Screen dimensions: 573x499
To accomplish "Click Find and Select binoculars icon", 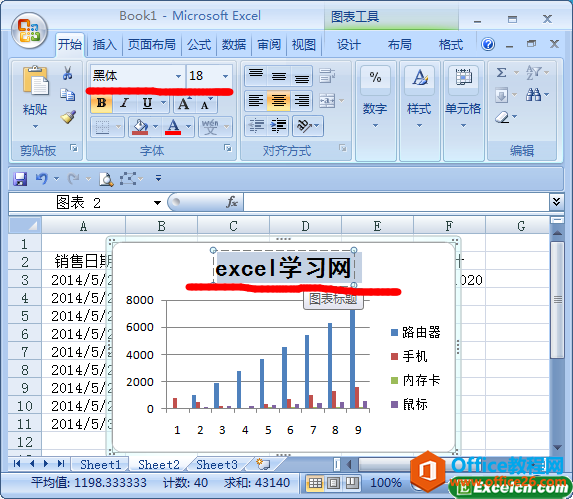I will (x=534, y=95).
